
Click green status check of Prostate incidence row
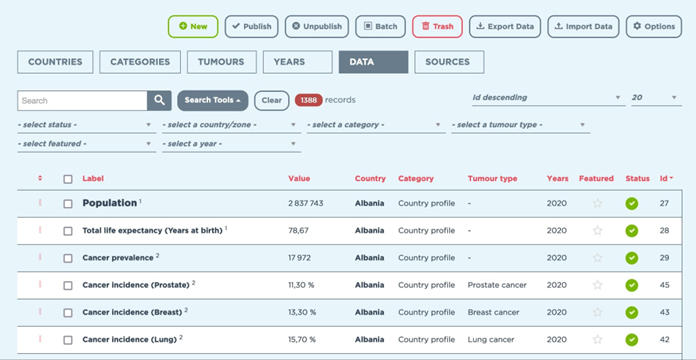point(632,285)
